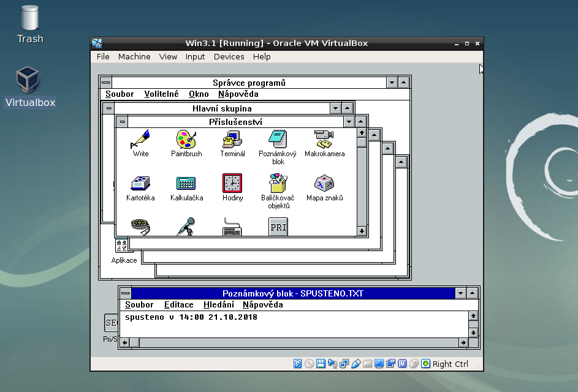Click the Poznámkový blok horizontal scrollbar thumb
578x392 pixels.
[x=135, y=342]
